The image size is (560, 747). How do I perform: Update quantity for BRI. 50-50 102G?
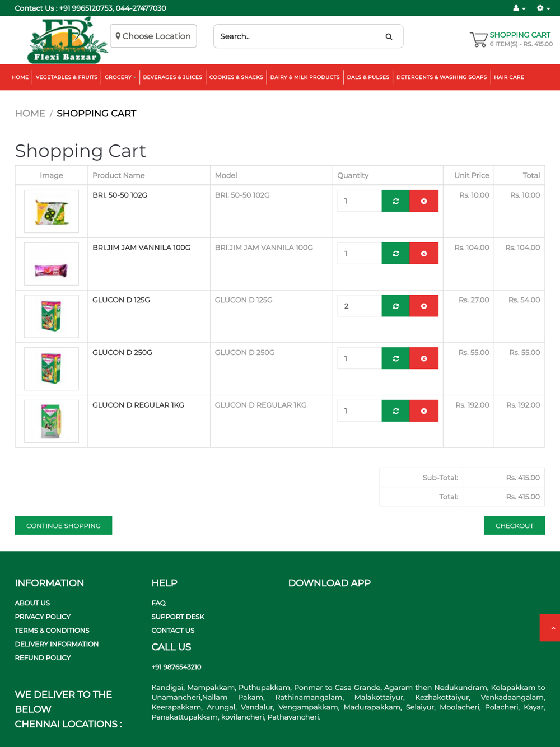pos(396,201)
